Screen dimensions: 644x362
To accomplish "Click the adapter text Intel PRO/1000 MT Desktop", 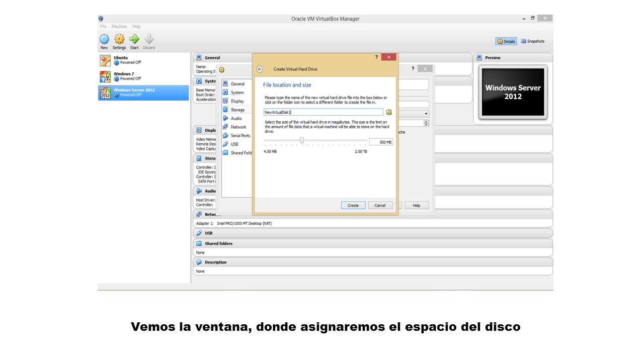I will [244, 223].
